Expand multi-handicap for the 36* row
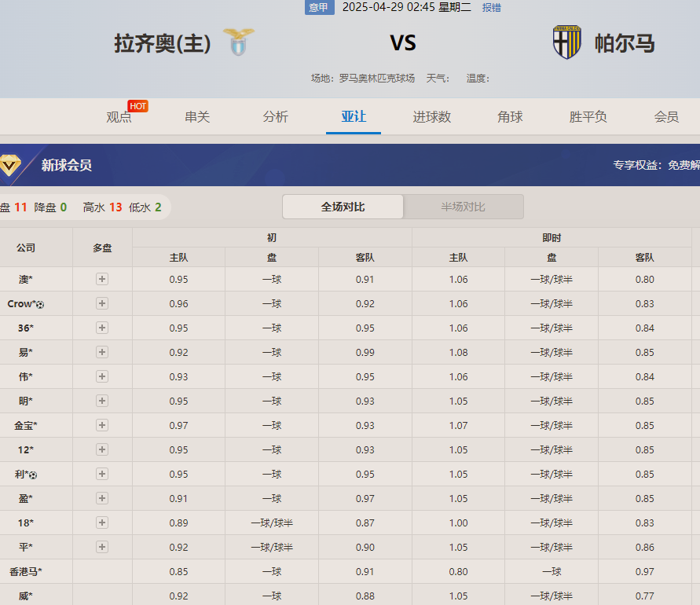The height and width of the screenshot is (605, 700). [102, 328]
